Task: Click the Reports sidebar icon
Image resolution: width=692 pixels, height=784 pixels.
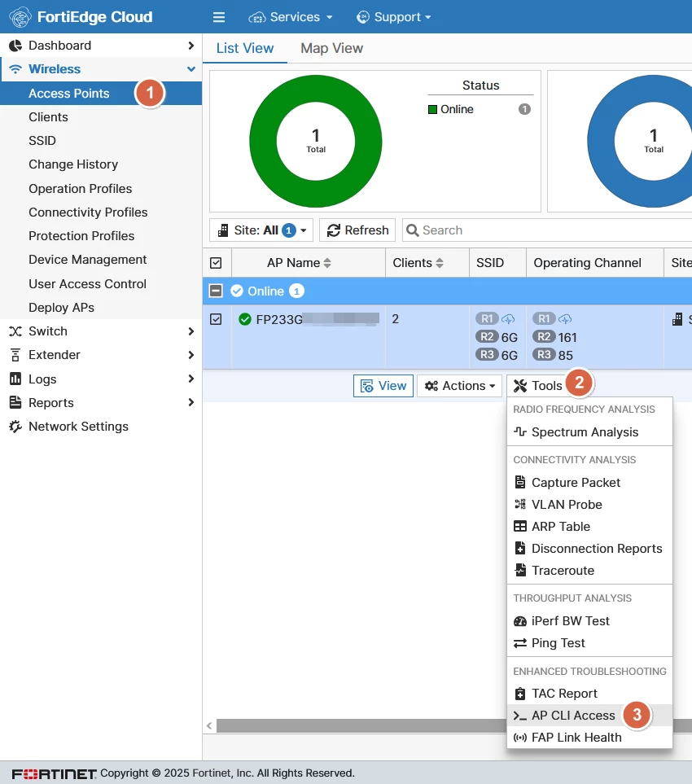Action: click(15, 402)
